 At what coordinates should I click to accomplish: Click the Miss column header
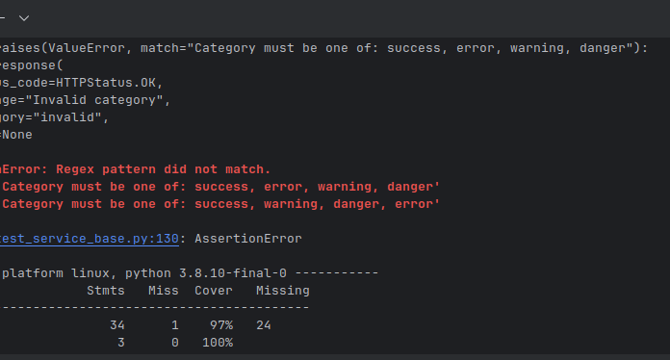tap(163, 290)
